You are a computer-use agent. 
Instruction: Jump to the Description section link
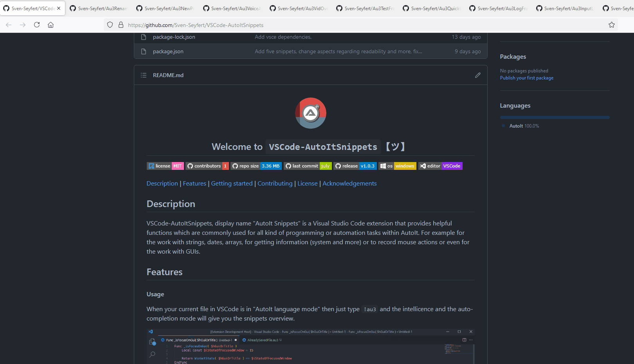[162, 183]
